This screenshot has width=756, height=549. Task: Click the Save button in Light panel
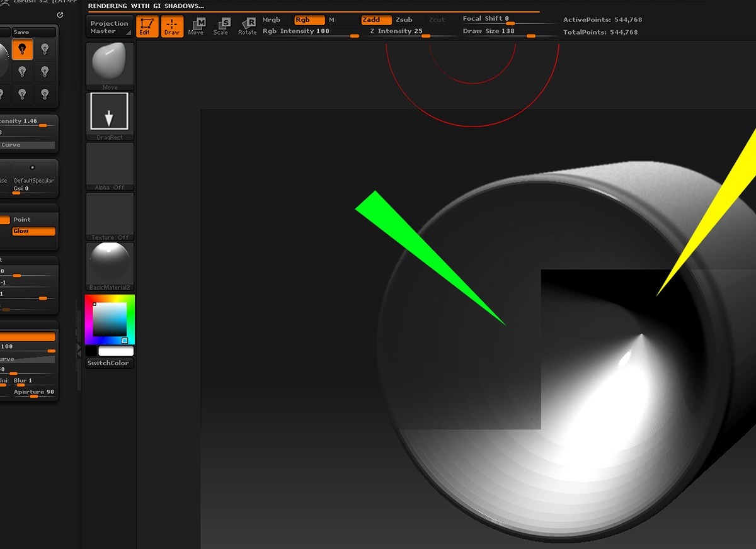coord(34,32)
